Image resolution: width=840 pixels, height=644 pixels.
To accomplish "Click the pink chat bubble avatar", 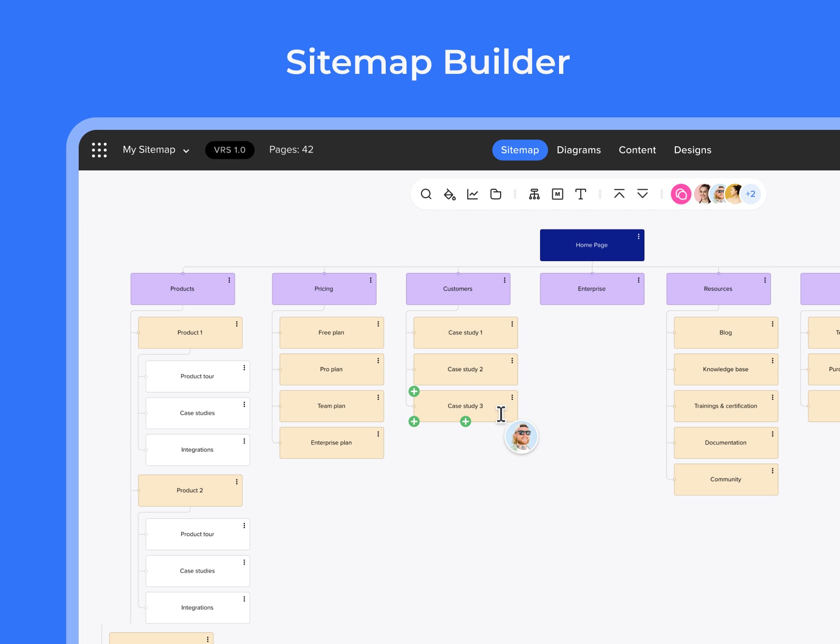I will [x=681, y=194].
